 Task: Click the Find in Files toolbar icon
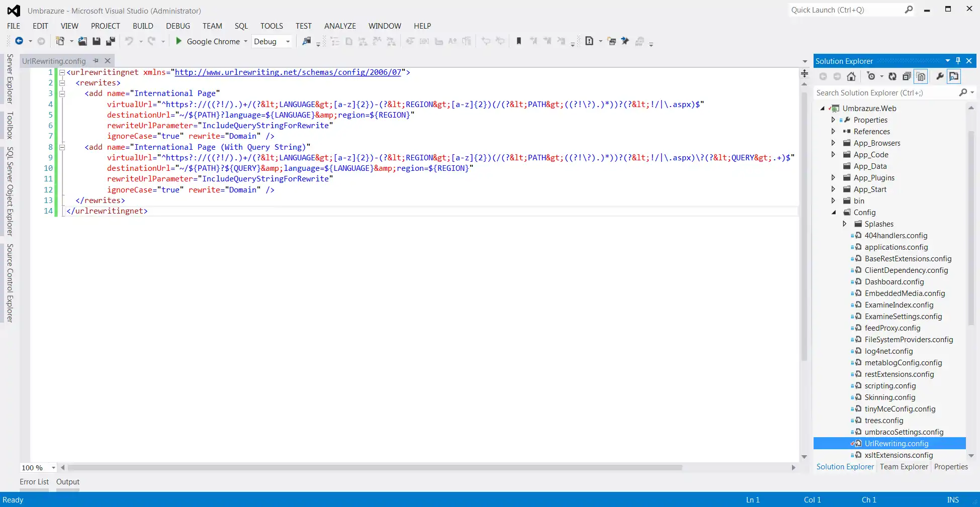point(306,41)
